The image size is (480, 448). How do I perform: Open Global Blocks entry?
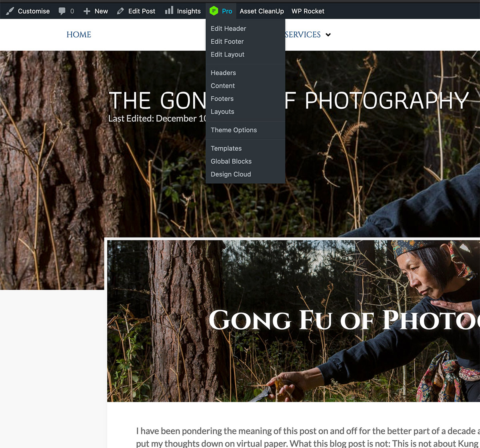tap(231, 161)
